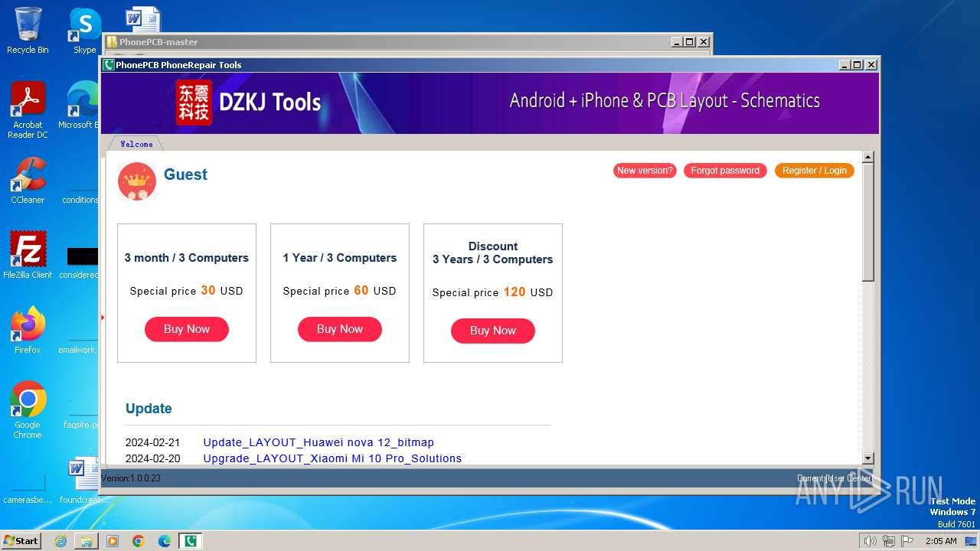
Task: Click the Update heading
Action: [x=149, y=409]
